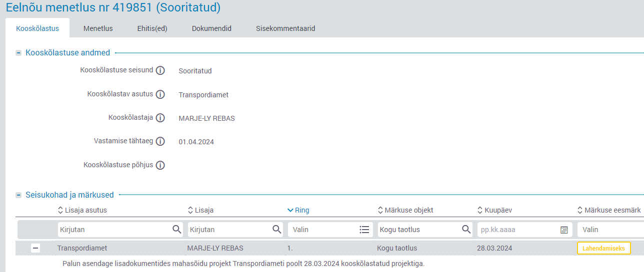Image resolution: width=644 pixels, height=272 pixels.
Task: Open info icon beside Kooskõlastaja
Action: click(x=160, y=118)
